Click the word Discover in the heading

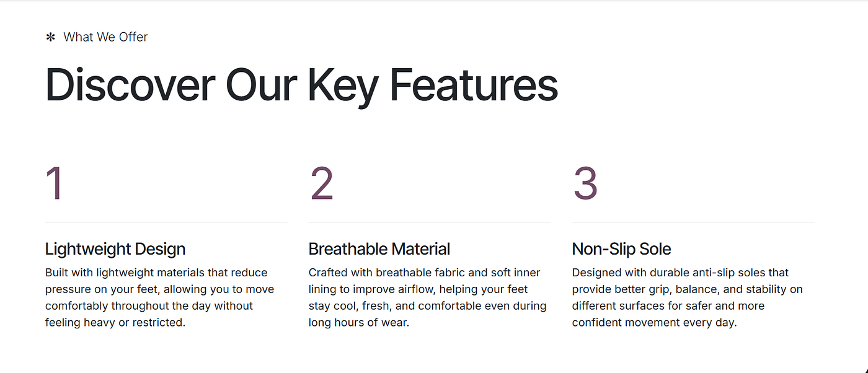130,85
